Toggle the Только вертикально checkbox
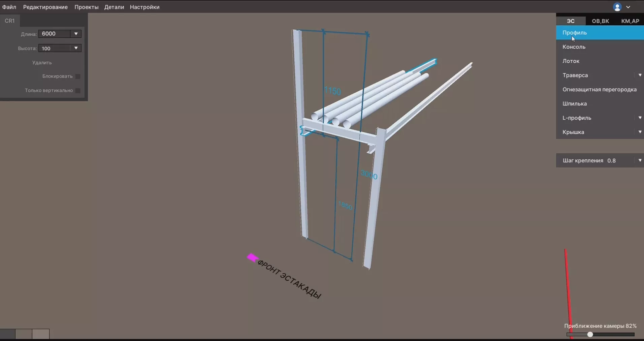Viewport: 644px width, 341px height. 78,91
